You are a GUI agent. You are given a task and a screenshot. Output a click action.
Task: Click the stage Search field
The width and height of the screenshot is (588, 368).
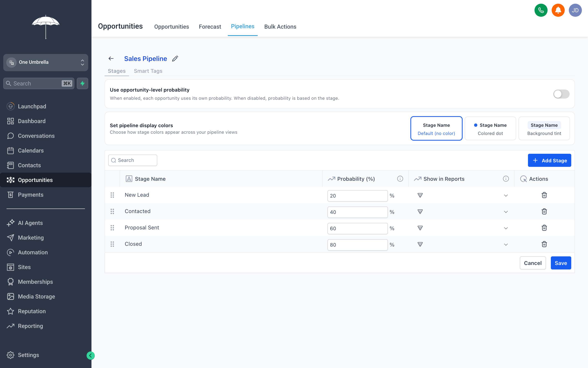[133, 160]
